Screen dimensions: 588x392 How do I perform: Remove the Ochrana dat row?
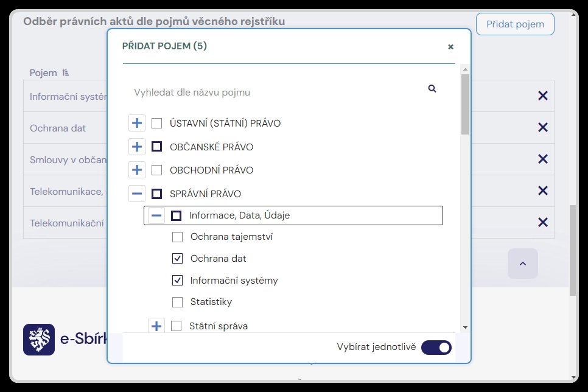(x=542, y=127)
